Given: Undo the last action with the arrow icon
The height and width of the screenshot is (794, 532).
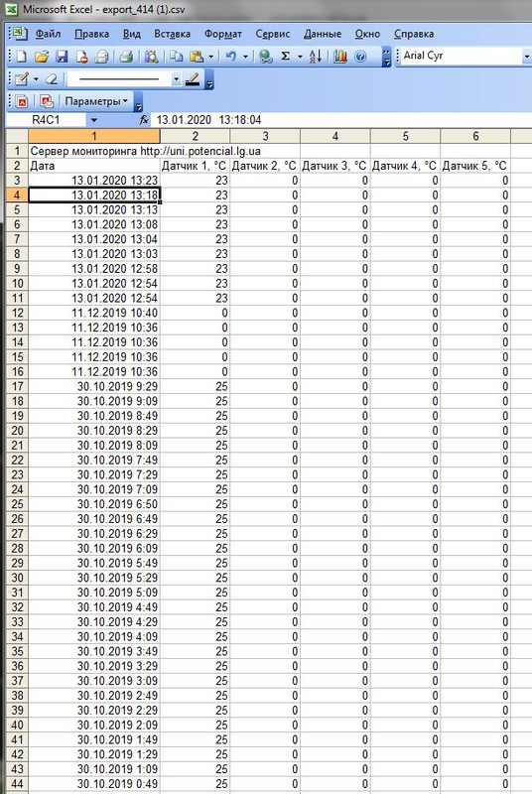Looking at the screenshot, I should pyautogui.click(x=231, y=57).
